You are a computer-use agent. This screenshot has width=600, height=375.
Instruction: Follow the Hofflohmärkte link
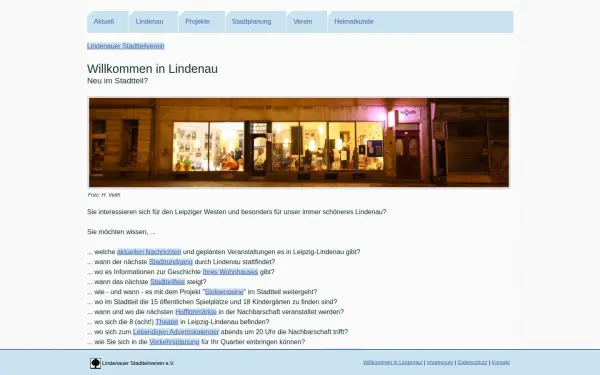[196, 311]
